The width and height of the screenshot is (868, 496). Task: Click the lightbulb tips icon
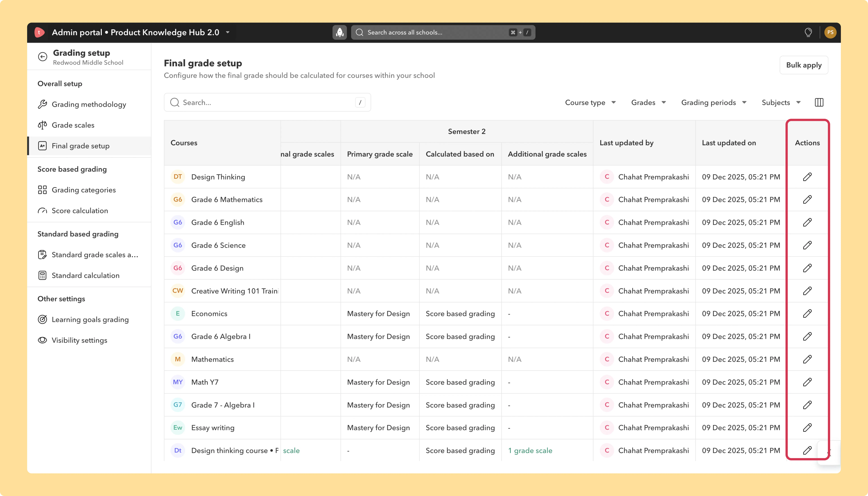click(x=808, y=32)
